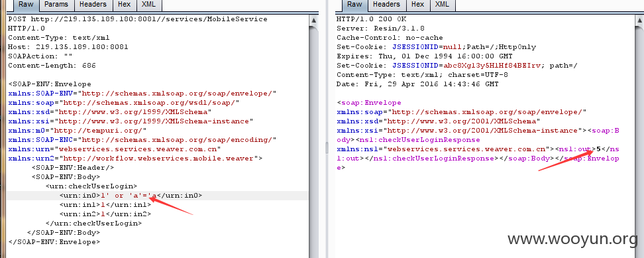The width and height of the screenshot is (644, 258).
Task: Click the xmlns:m0 tempuri.org attribute
Action: [78, 131]
